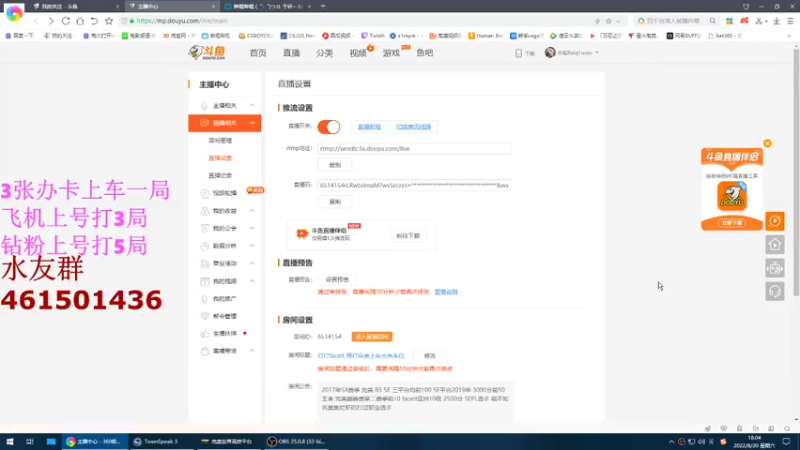This screenshot has height=450, width=800.
Task: Open the blue room title link
Action: click(x=361, y=356)
